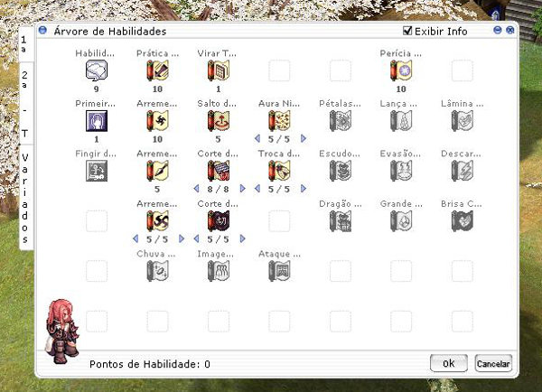The image size is (542, 392).
Task: Increase dark Corte d... 5/5 level, right arrow
Action: (x=243, y=238)
